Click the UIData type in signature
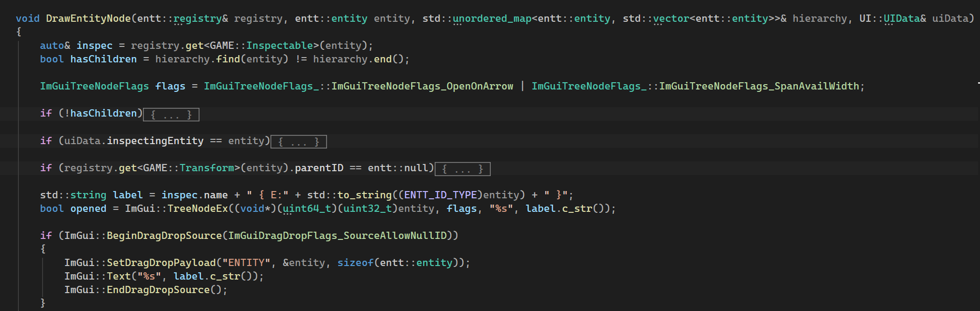This screenshot has height=311, width=980. click(x=902, y=18)
